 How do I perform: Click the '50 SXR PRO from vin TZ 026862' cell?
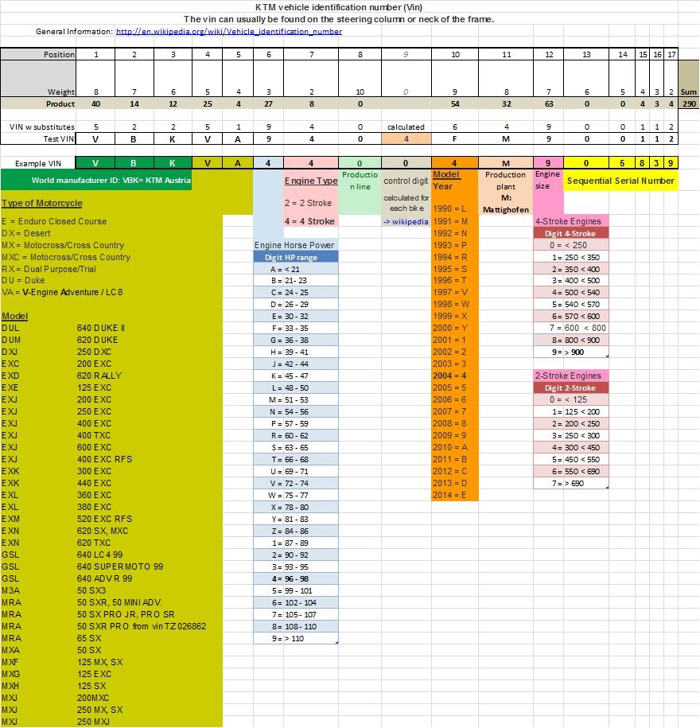(142, 626)
